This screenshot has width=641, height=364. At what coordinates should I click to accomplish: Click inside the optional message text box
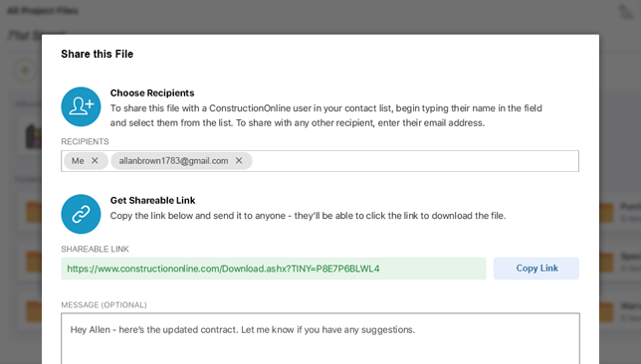coord(320,339)
